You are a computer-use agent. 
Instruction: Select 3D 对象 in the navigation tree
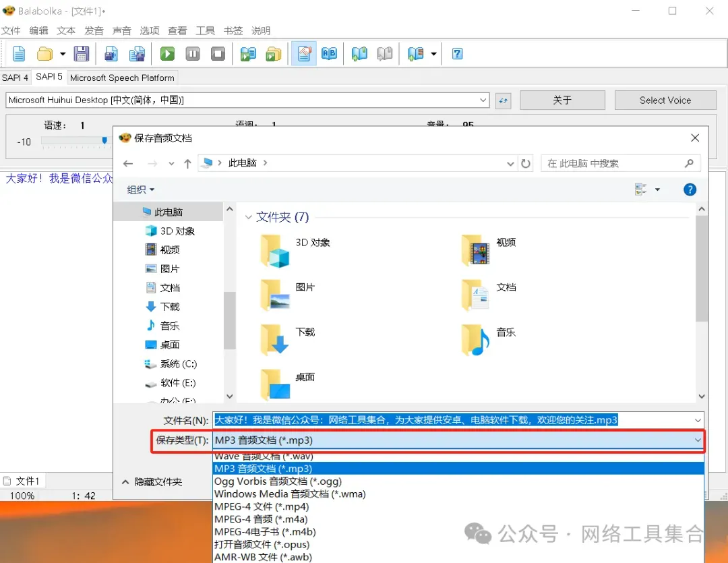coord(177,231)
